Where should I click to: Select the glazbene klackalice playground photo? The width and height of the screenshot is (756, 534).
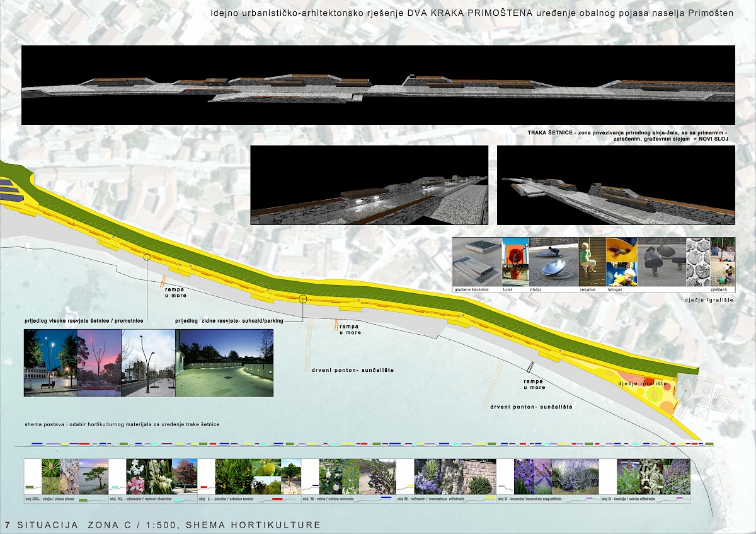pos(477,261)
